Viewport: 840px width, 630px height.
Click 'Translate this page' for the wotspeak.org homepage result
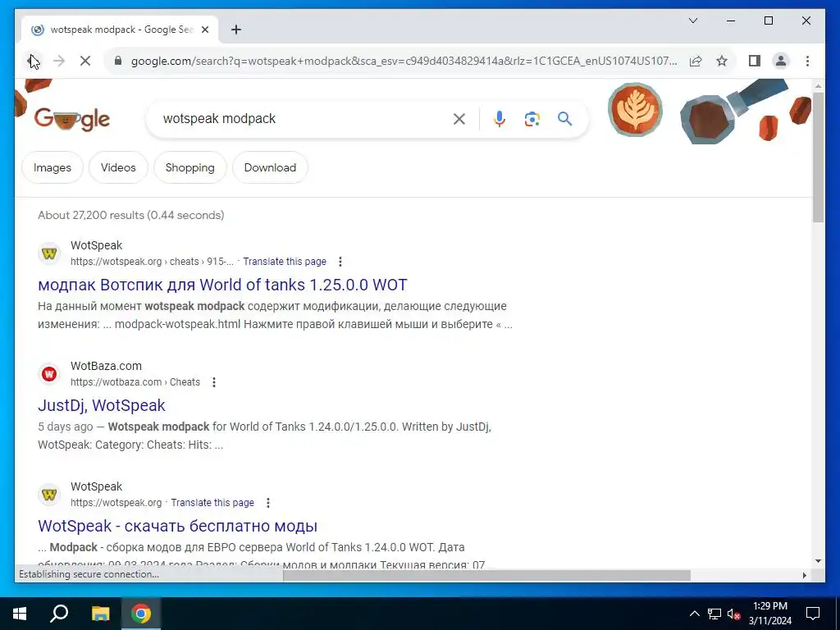(x=212, y=503)
